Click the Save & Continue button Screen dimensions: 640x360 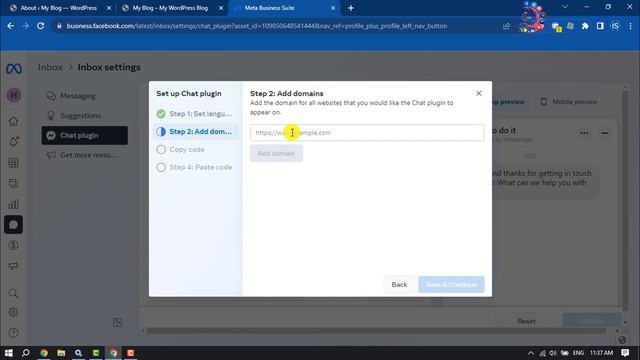[451, 284]
